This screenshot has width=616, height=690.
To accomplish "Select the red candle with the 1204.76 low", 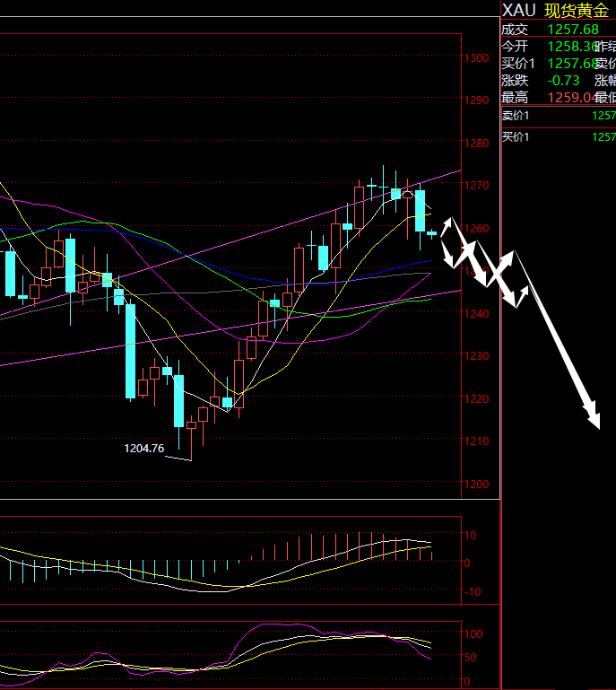I will click(191, 438).
